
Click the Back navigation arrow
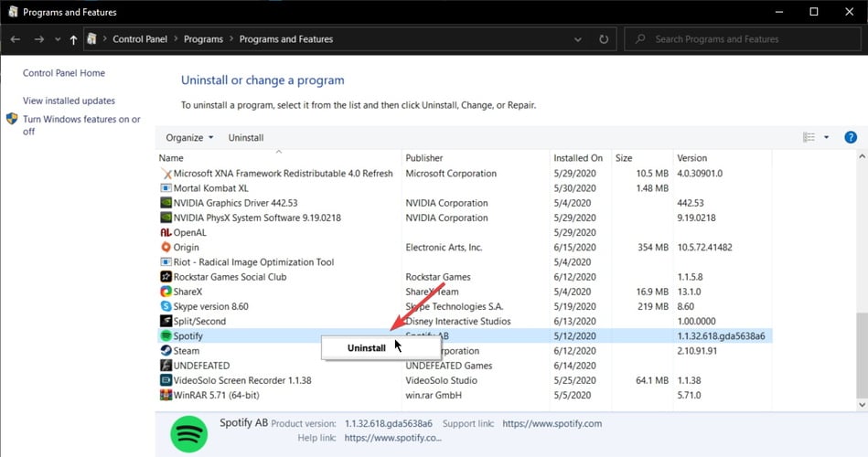tap(16, 39)
